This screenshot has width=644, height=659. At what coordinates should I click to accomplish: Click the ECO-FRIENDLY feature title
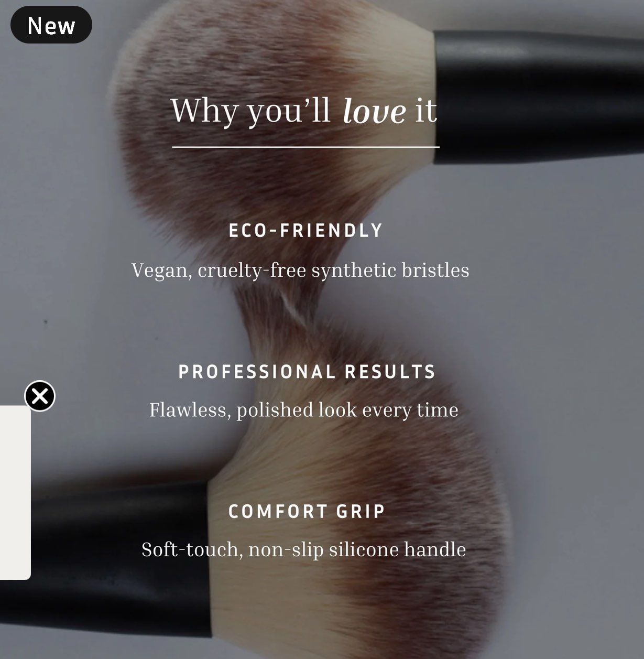[x=306, y=230]
